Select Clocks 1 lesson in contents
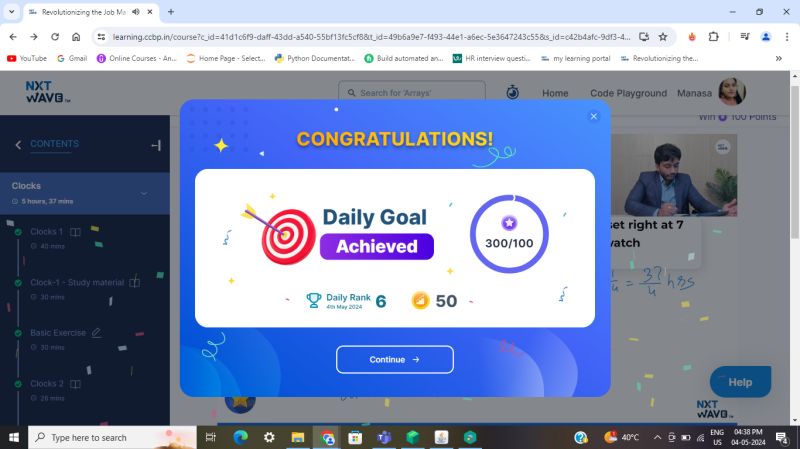The width and height of the screenshot is (800, 449). [x=46, y=232]
